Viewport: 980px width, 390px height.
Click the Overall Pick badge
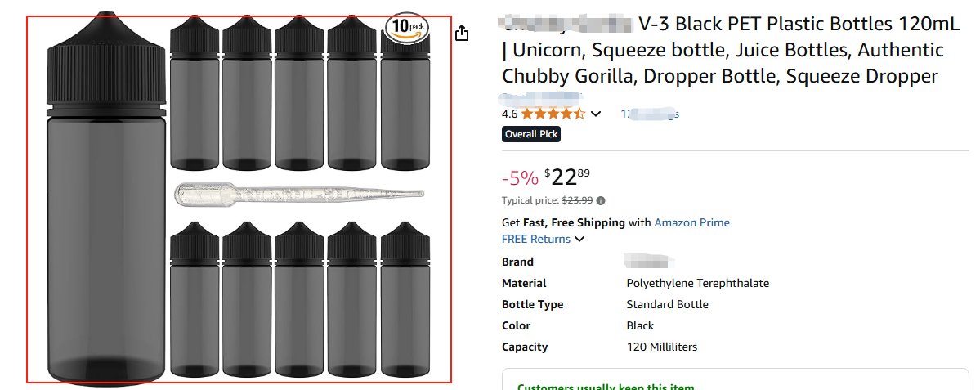click(531, 134)
